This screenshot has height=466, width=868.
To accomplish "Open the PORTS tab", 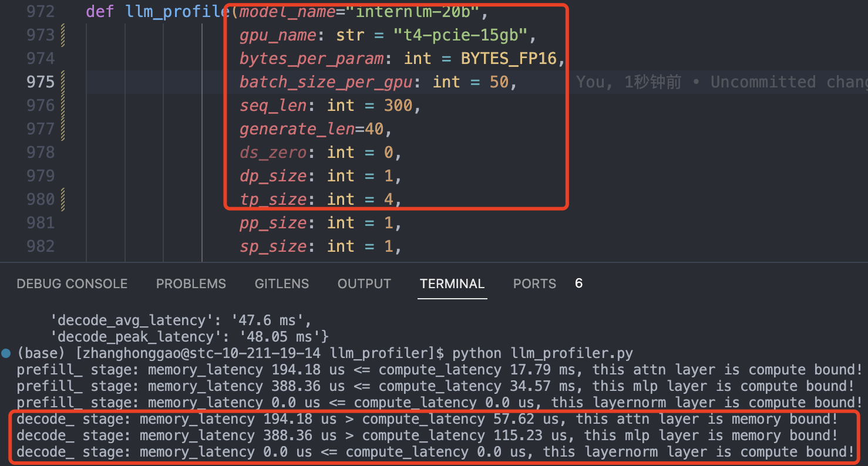I will click(x=534, y=283).
